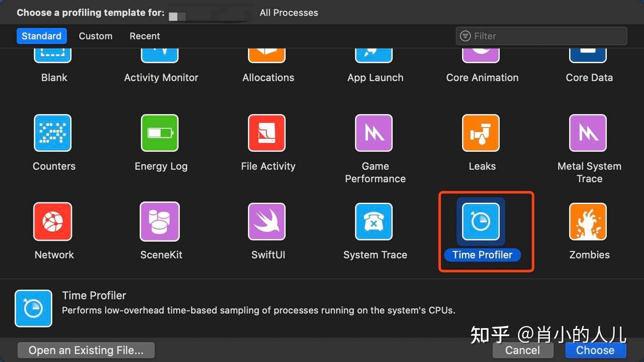The height and width of the screenshot is (362, 644).
Task: Click the File Activity label
Action: coord(268,166)
